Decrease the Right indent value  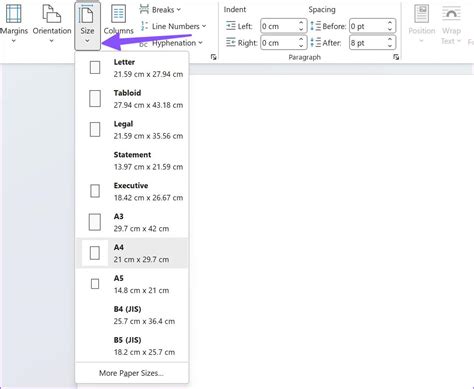click(x=301, y=46)
